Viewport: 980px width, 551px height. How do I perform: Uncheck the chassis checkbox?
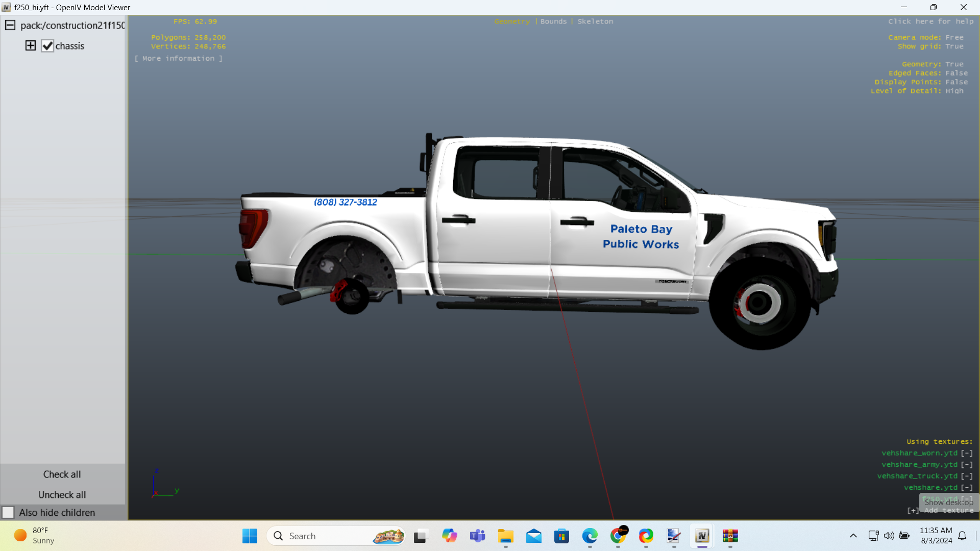point(47,46)
